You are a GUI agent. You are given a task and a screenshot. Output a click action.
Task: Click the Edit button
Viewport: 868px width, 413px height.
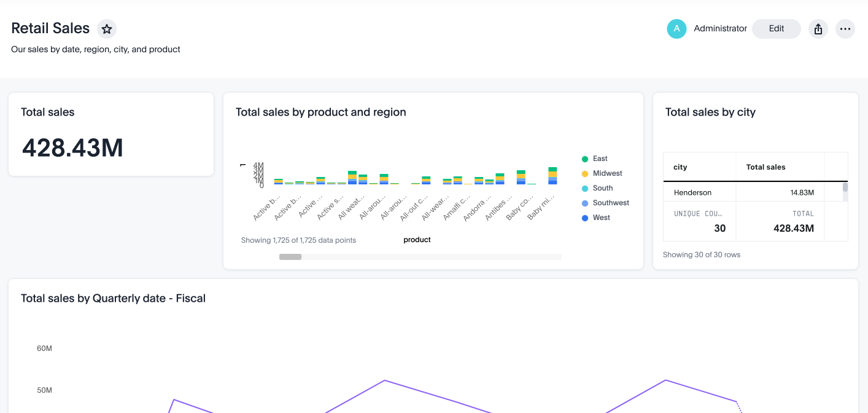[776, 29]
